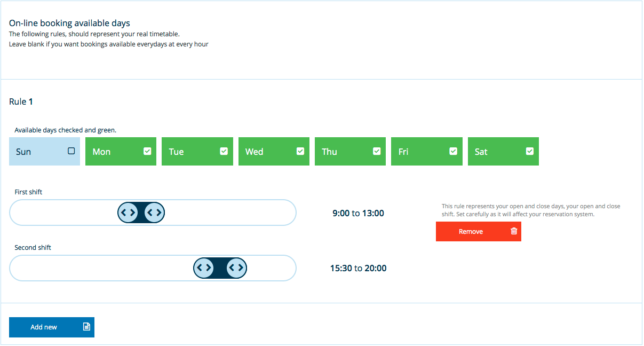Untick the Fri checkbox
The height and width of the screenshot is (346, 644).
coord(453,151)
